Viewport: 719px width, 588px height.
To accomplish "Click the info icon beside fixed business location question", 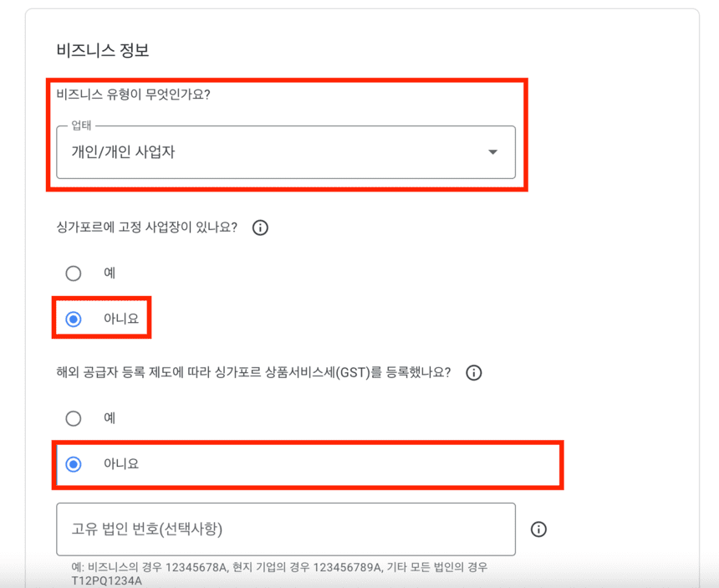I will tap(260, 228).
